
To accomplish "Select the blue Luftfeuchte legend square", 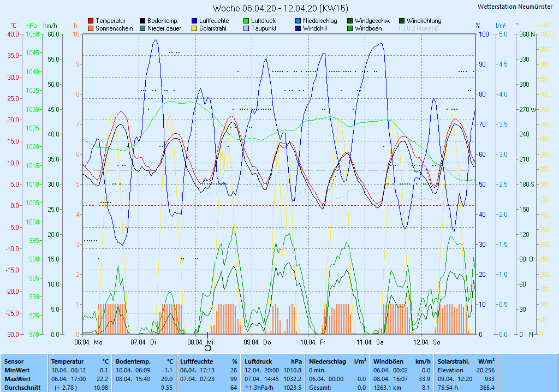I will 195,21.
